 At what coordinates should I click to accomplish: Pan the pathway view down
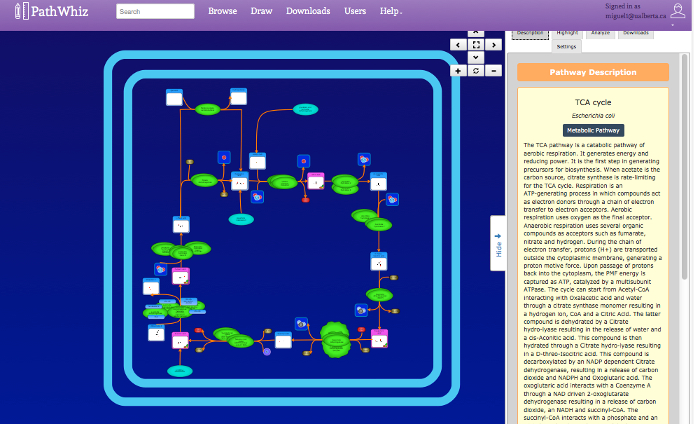click(x=476, y=58)
